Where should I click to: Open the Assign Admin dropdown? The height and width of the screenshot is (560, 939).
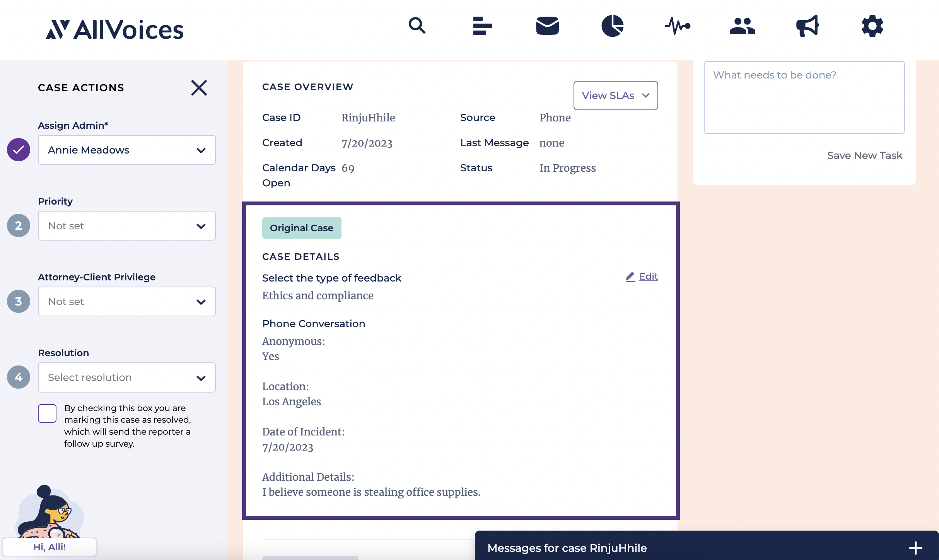(126, 150)
